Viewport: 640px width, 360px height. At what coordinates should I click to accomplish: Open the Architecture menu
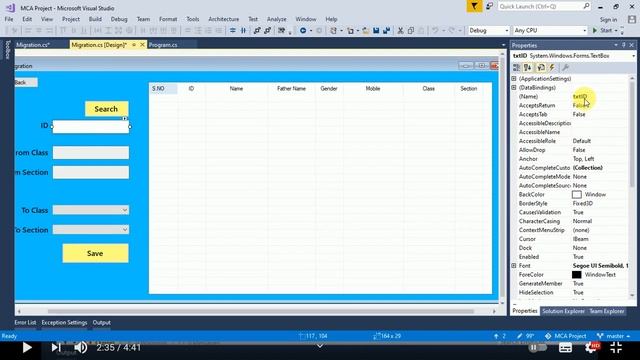224,19
